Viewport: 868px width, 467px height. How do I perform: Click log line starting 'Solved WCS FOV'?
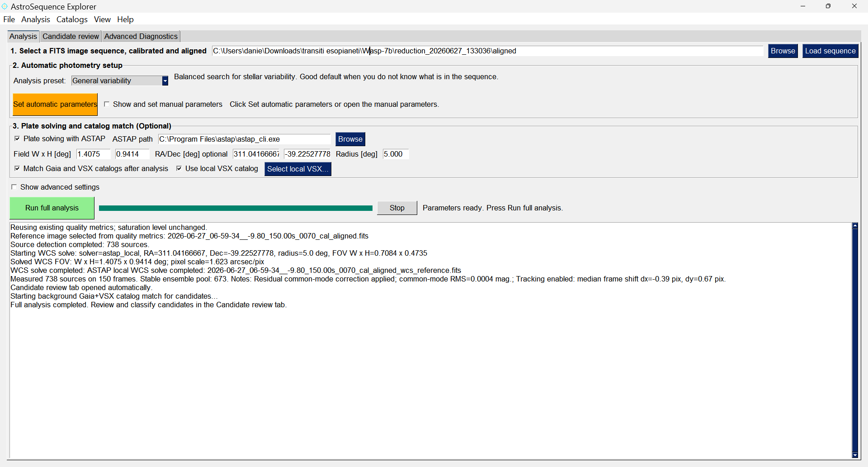click(137, 262)
